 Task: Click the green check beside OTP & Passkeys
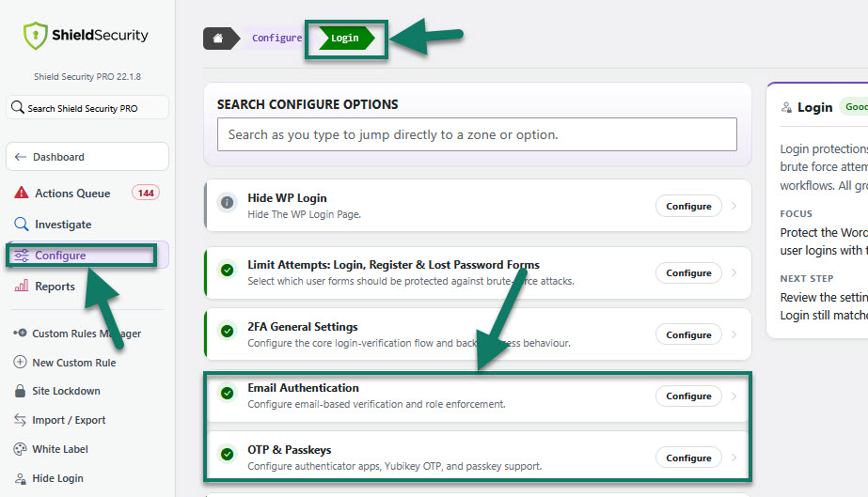pos(227,455)
